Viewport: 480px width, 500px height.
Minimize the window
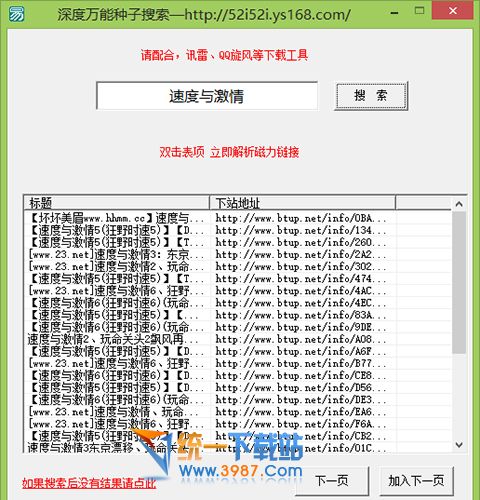coord(394,13)
